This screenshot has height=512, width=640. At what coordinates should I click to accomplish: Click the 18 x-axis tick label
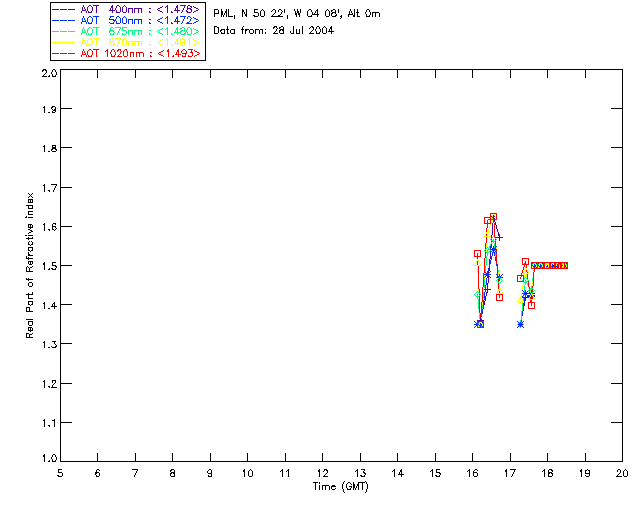[547, 473]
